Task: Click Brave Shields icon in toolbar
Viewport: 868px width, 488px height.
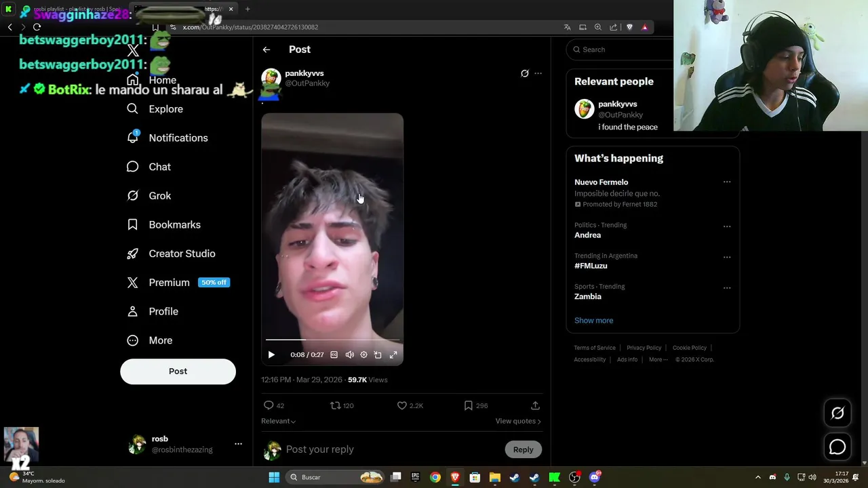Action: coord(629,27)
